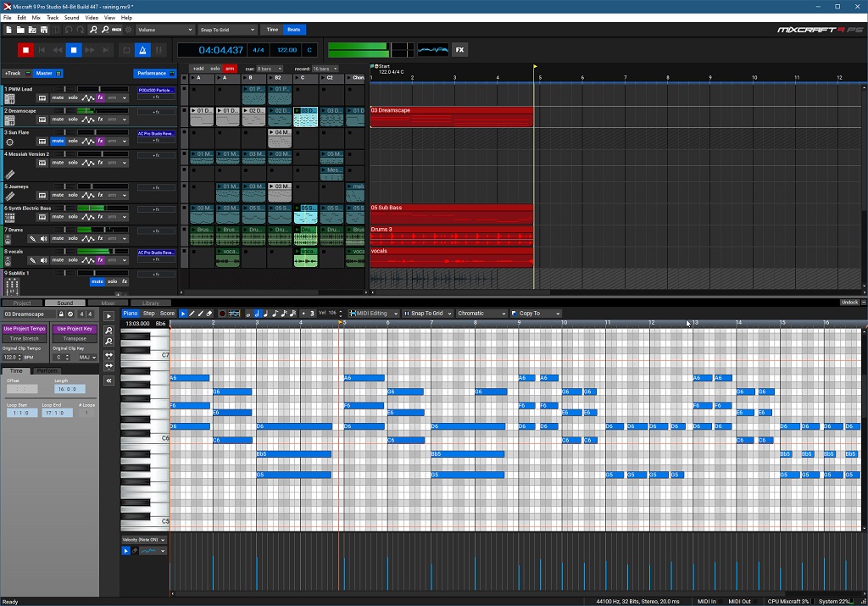The image size is (868, 606).
Task: Click the master FX button near the meters
Action: point(459,50)
